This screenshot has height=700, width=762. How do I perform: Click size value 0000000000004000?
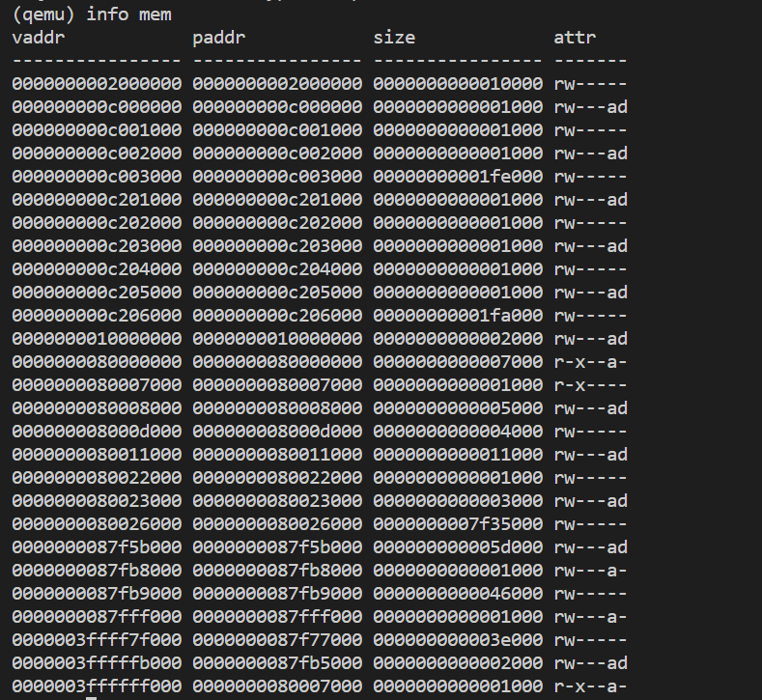[x=458, y=432]
